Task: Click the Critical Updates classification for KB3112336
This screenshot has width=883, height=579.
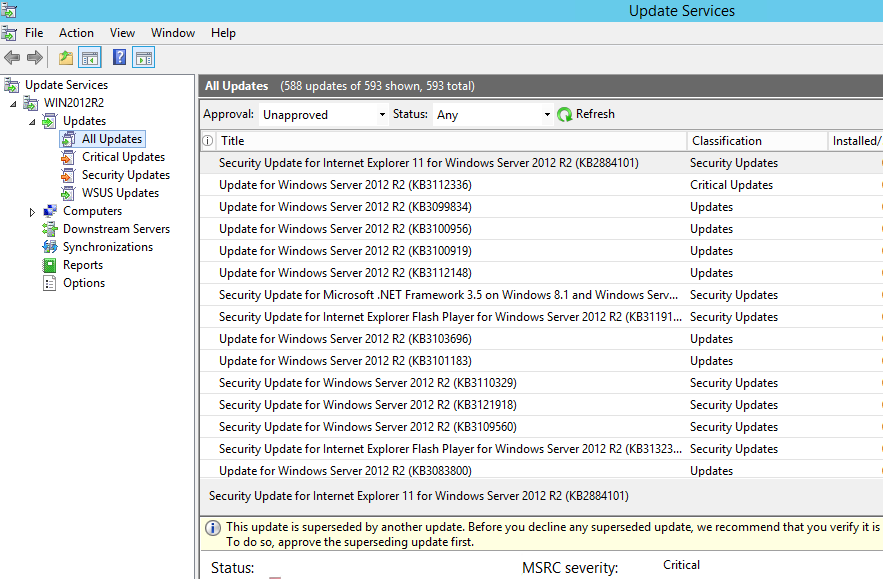Action: tap(732, 185)
